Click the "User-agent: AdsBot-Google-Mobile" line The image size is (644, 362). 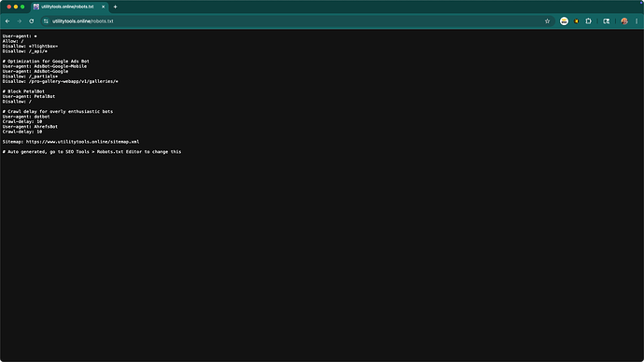(x=45, y=66)
